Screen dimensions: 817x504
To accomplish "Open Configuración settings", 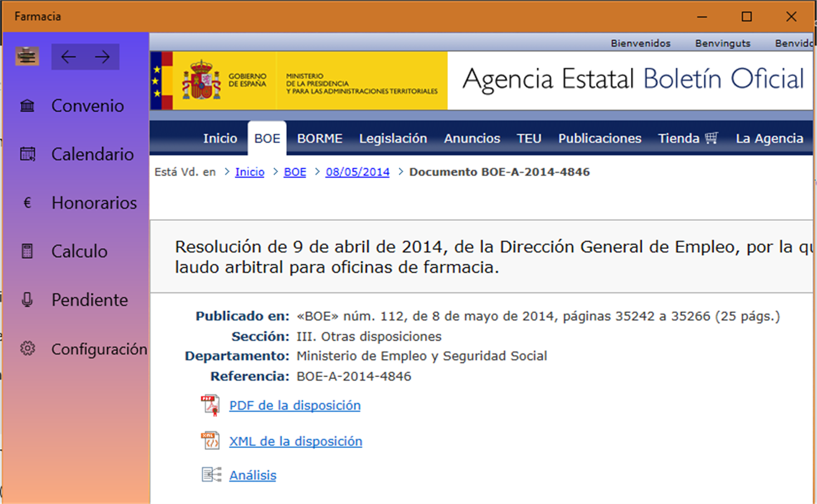I will click(99, 349).
